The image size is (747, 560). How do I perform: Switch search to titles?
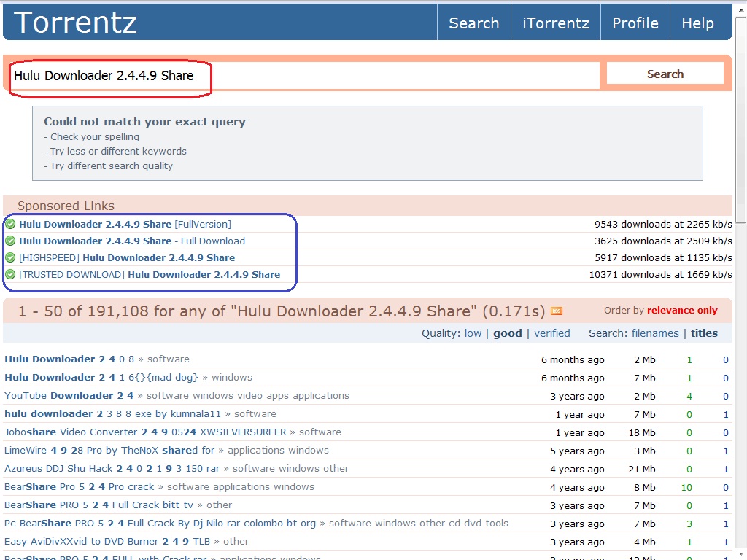pyautogui.click(x=704, y=332)
